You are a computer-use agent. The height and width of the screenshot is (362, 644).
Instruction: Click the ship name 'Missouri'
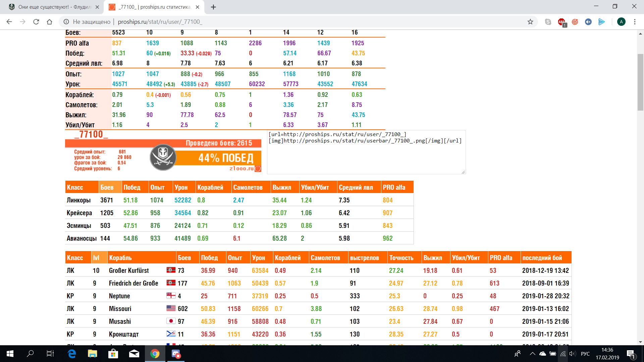tap(120, 309)
